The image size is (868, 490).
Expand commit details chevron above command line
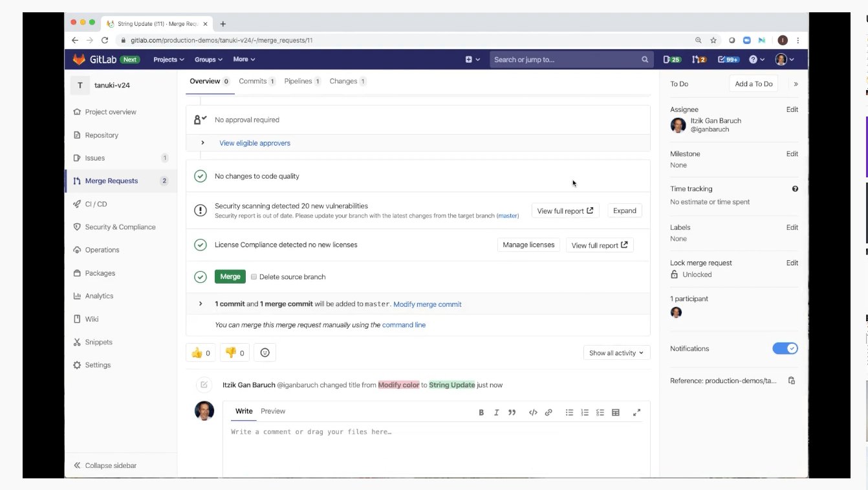point(201,304)
